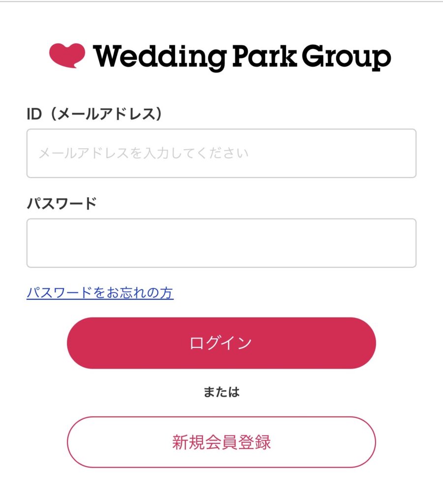The width and height of the screenshot is (443, 504).
Task: Focus the パスワード input field
Action: [x=221, y=243]
